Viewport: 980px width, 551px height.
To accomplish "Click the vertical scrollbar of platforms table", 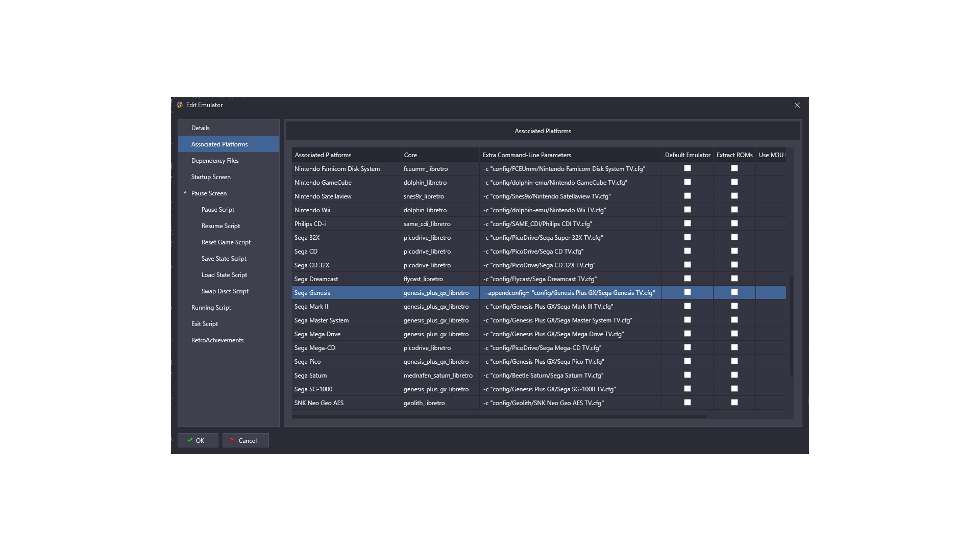I will [x=791, y=327].
